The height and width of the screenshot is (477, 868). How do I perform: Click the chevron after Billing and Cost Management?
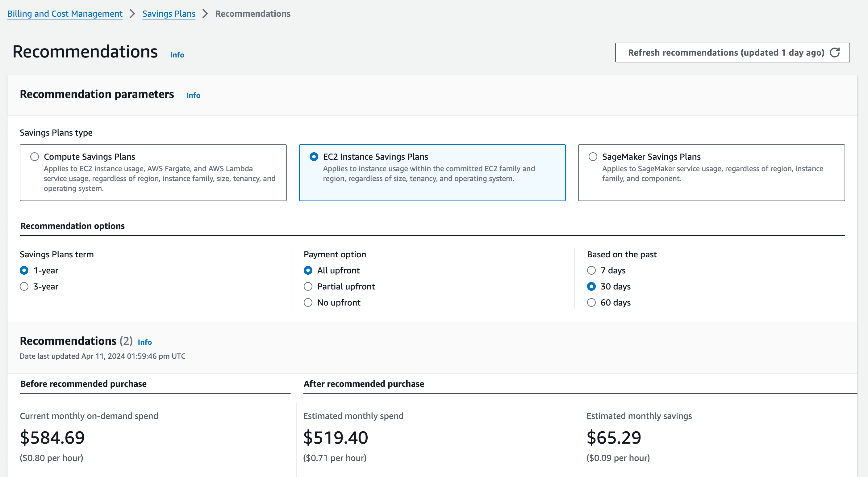click(132, 14)
